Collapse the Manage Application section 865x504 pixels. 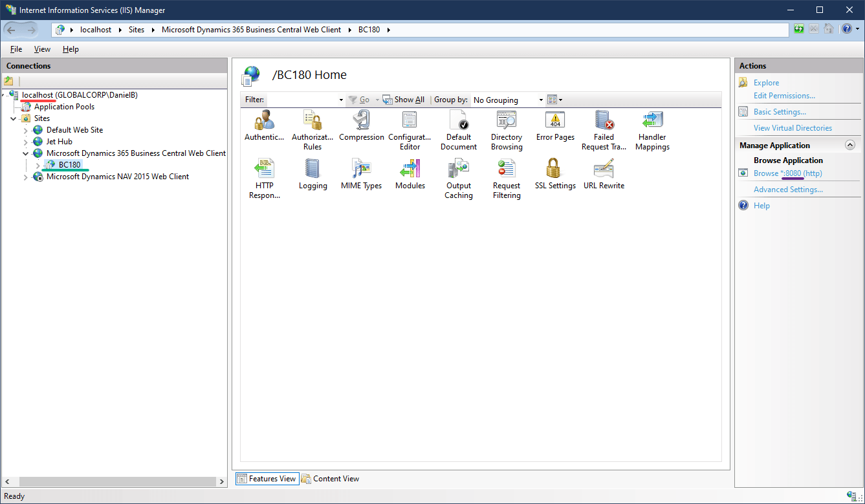point(849,145)
